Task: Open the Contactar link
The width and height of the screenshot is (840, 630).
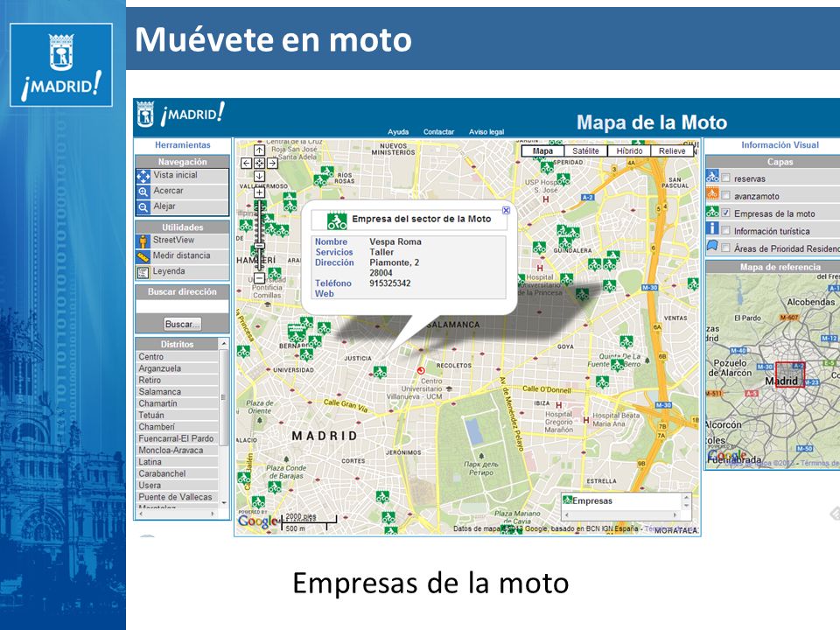Action: click(438, 132)
